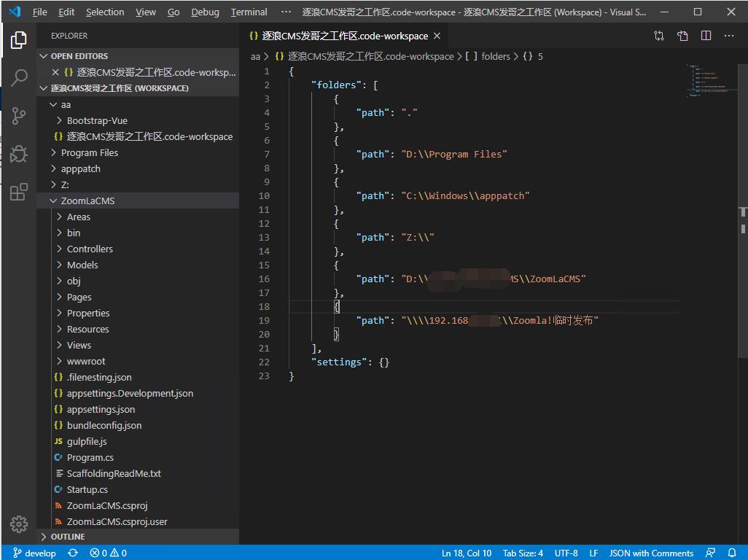Close the code-workspace editor tab
This screenshot has width=748, height=560.
[437, 36]
